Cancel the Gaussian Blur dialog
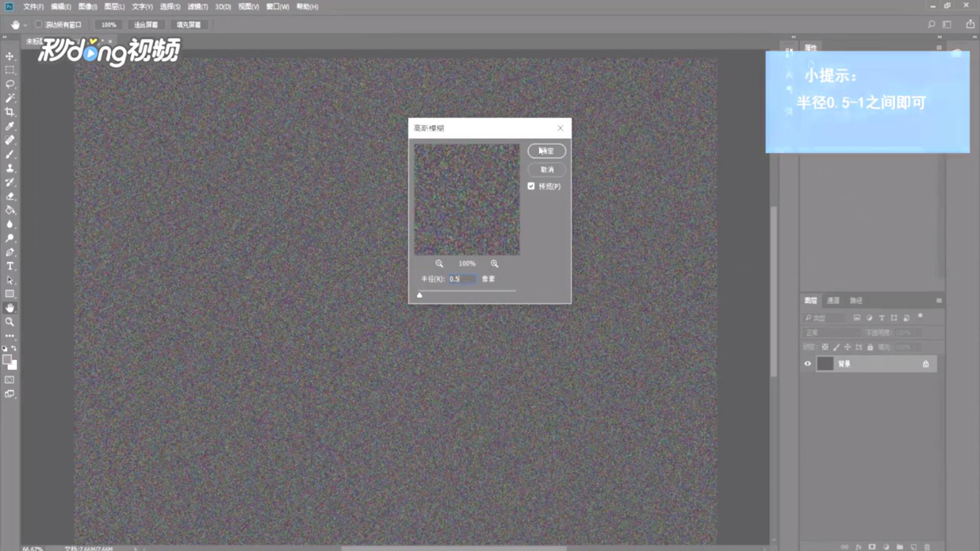This screenshot has width=980, height=551. [x=547, y=169]
